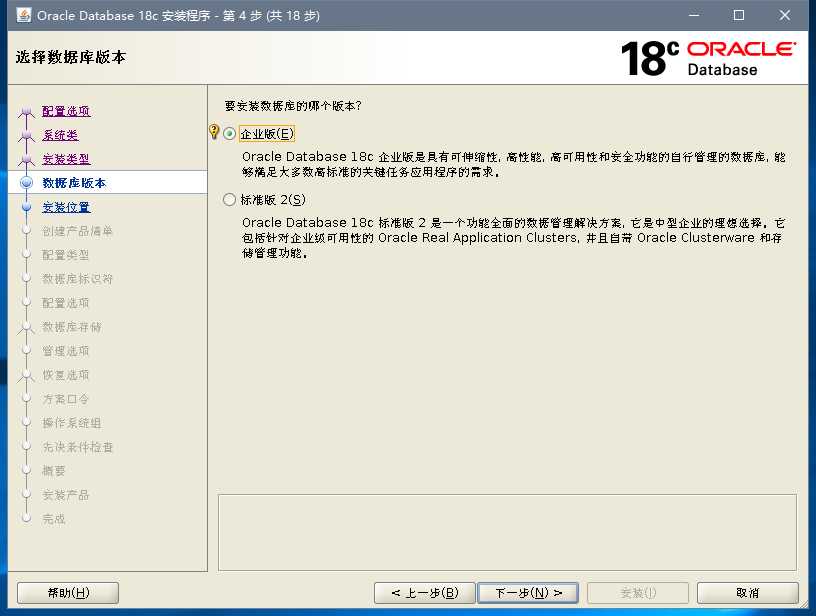816x616 pixels.
Task: Click the 创建产品清单 step label
Action: (x=78, y=231)
